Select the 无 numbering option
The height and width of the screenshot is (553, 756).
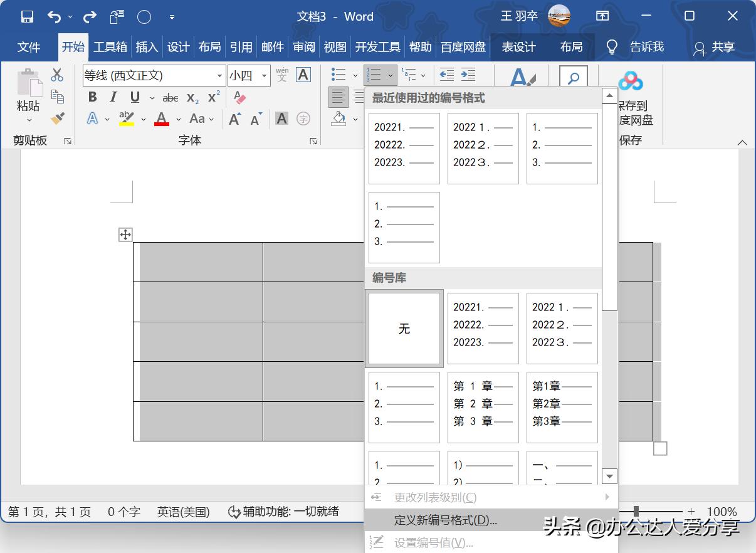404,328
